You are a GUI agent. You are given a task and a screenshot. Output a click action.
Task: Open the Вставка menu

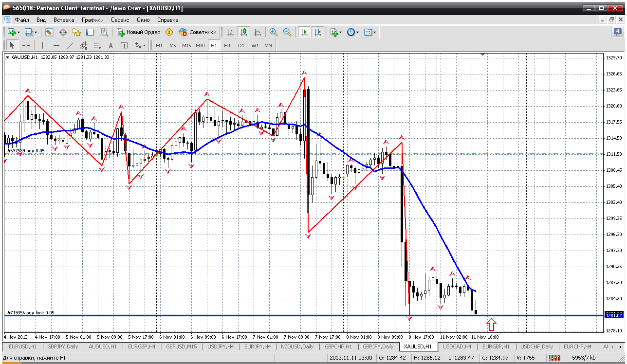pos(64,20)
